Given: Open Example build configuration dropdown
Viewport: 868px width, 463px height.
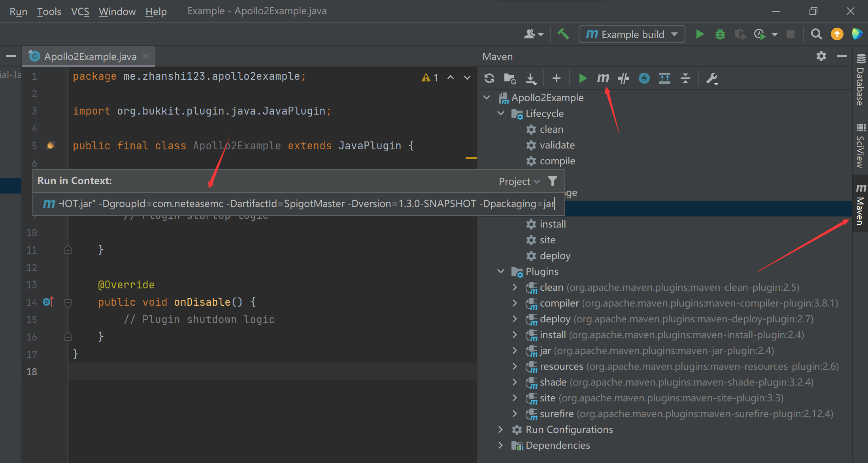Looking at the screenshot, I should click(632, 34).
